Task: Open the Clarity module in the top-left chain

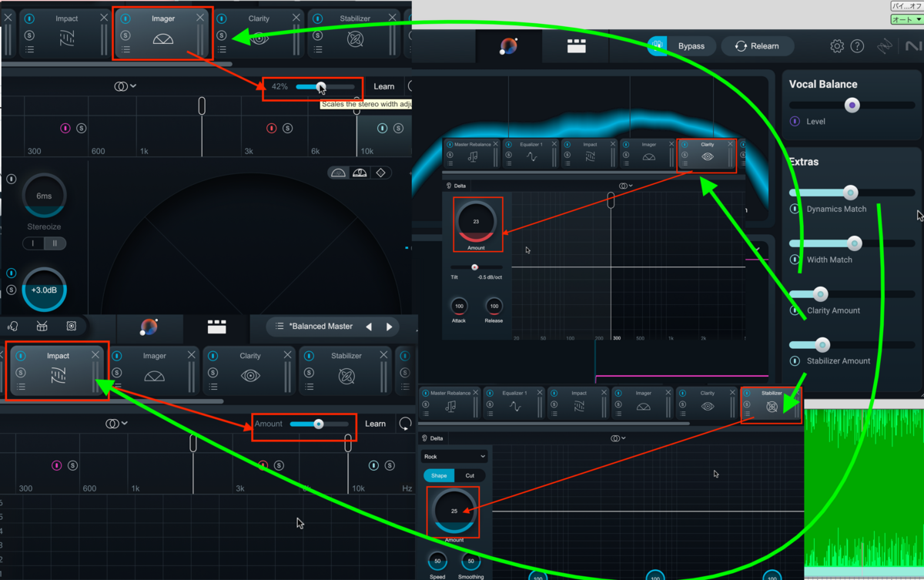Action: click(259, 34)
